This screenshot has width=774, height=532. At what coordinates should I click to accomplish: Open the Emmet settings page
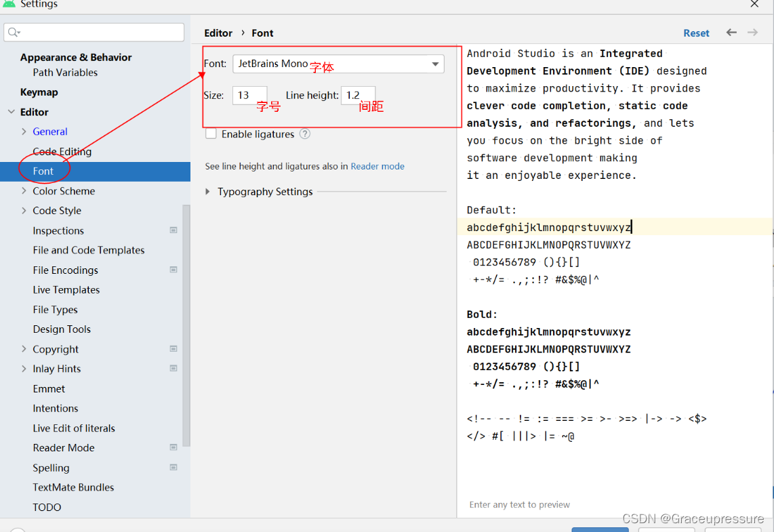pyautogui.click(x=49, y=389)
